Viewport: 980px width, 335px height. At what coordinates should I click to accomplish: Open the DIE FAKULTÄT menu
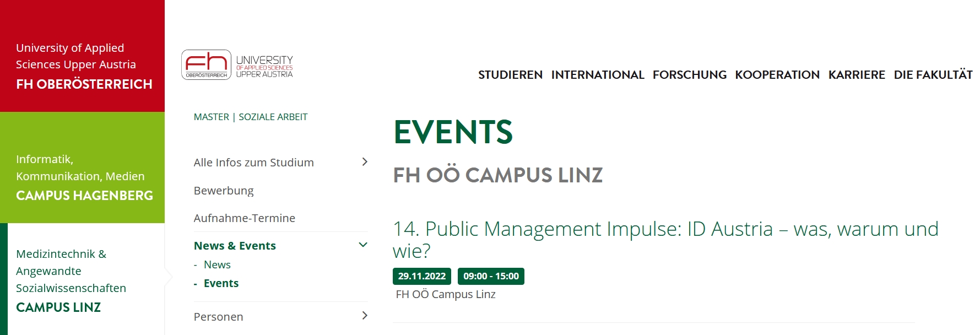pos(933,74)
